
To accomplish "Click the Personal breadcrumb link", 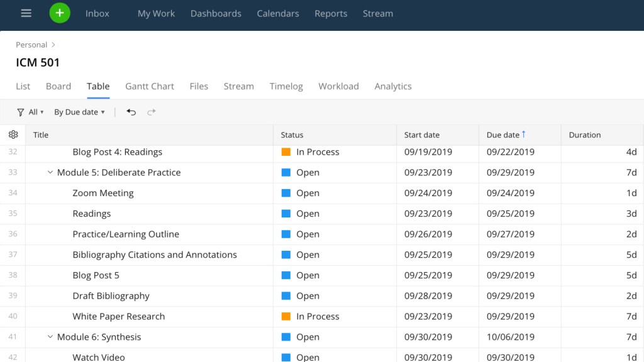I will tap(31, 45).
